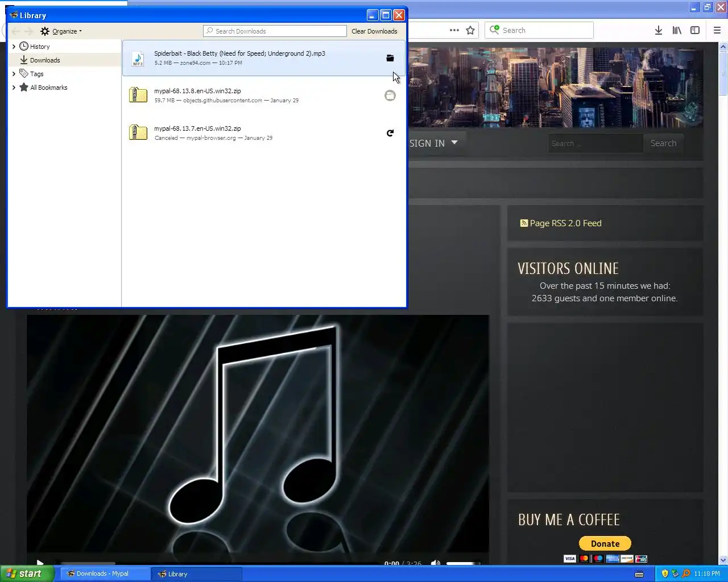This screenshot has width=728, height=582.
Task: Open the SIGN IN dropdown on website
Action: [433, 143]
